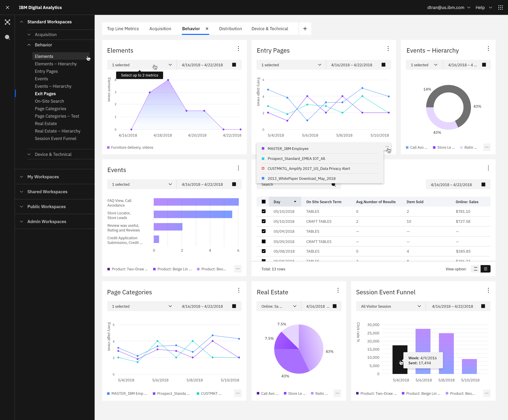Open the Elements metric dropdown
The height and width of the screenshot is (420, 508).
142,65
